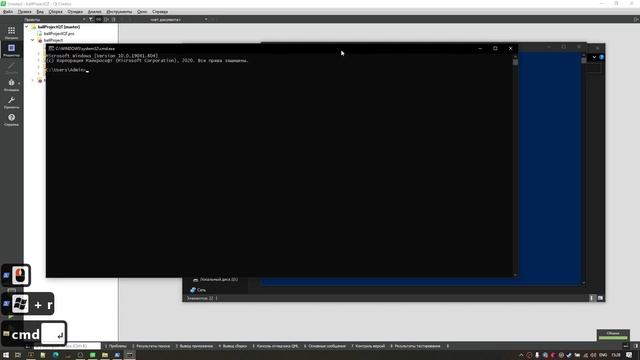This screenshot has width=640, height=360.
Task: Open the 8 Результаты тестирования pane
Action: (415, 346)
